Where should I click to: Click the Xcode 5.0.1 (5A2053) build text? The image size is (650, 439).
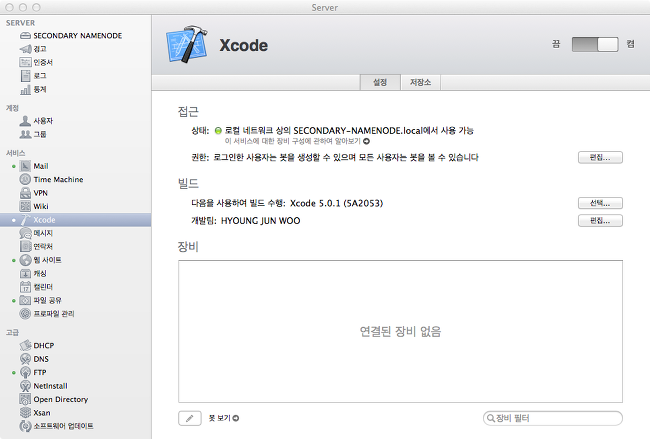[x=336, y=203]
